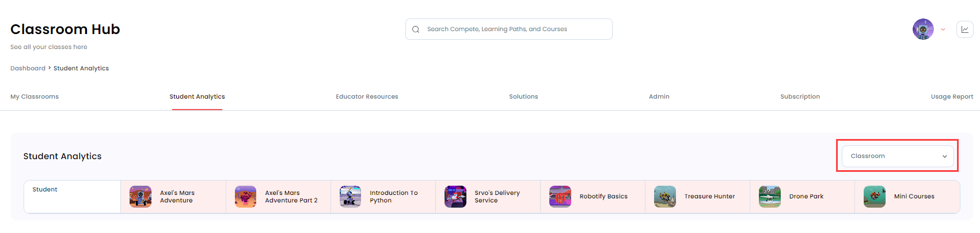The height and width of the screenshot is (233, 980).
Task: Select the Introduction To Python course icon
Action: [x=350, y=197]
